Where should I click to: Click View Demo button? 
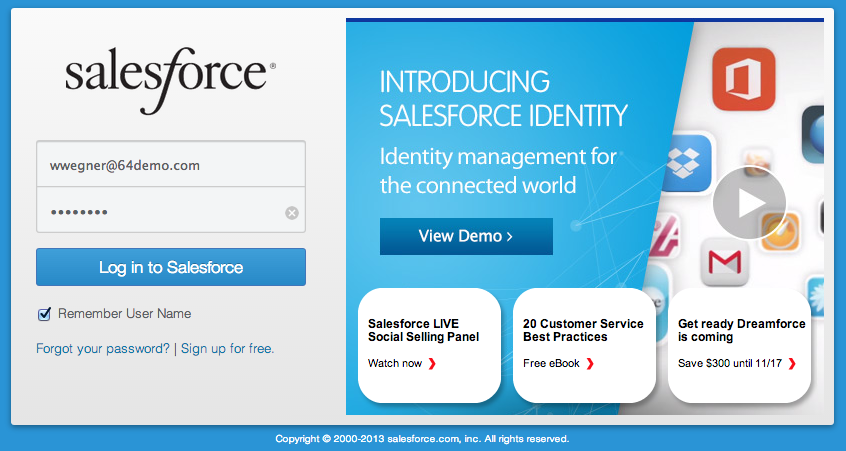pos(466,236)
